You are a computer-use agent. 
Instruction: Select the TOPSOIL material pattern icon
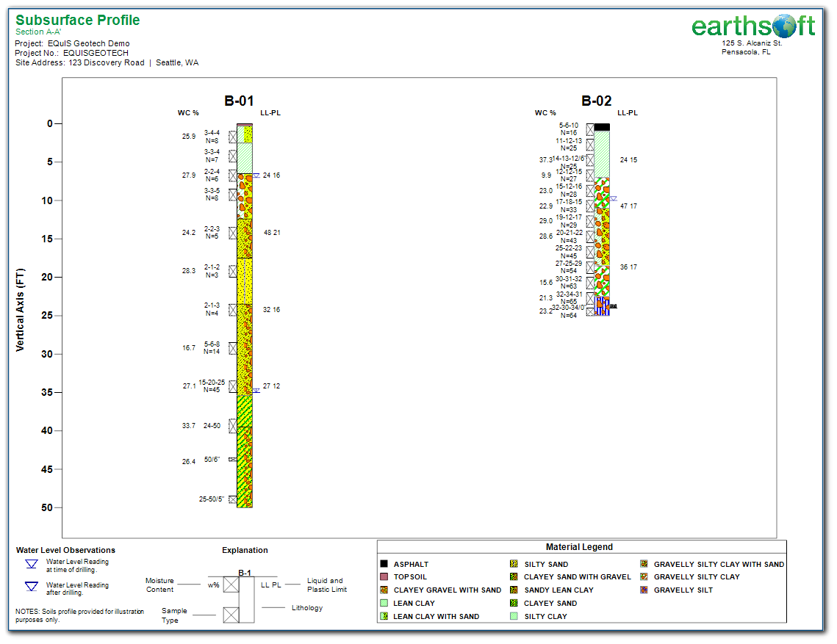pyautogui.click(x=384, y=576)
